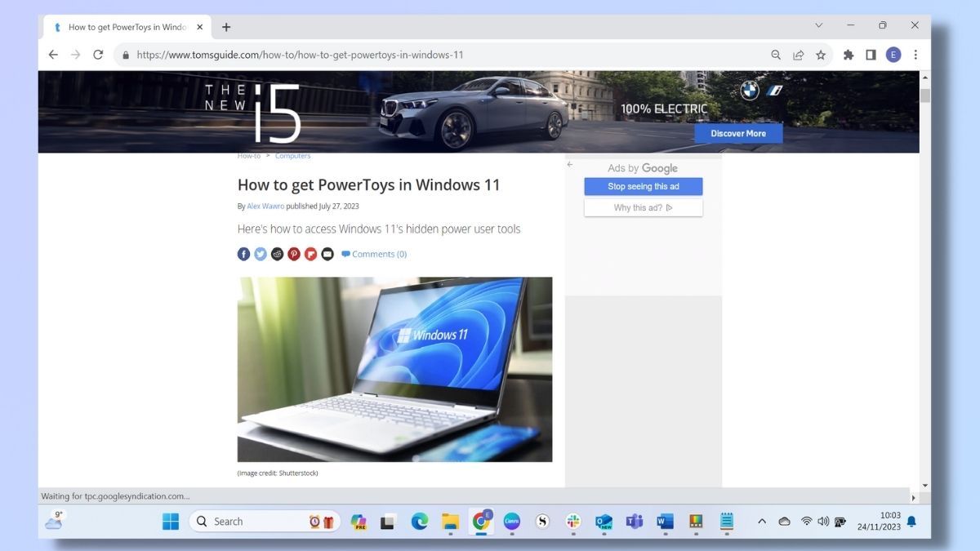Stop seeing this ad

[643, 186]
